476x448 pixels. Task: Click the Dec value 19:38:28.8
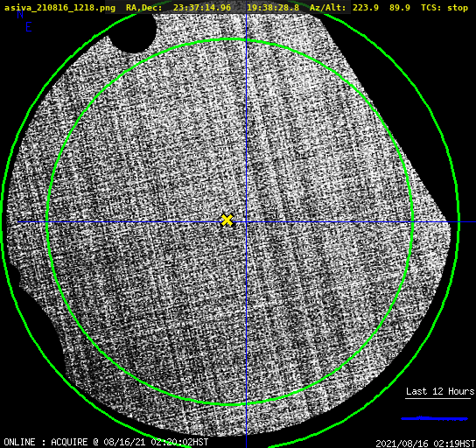[x=273, y=8]
